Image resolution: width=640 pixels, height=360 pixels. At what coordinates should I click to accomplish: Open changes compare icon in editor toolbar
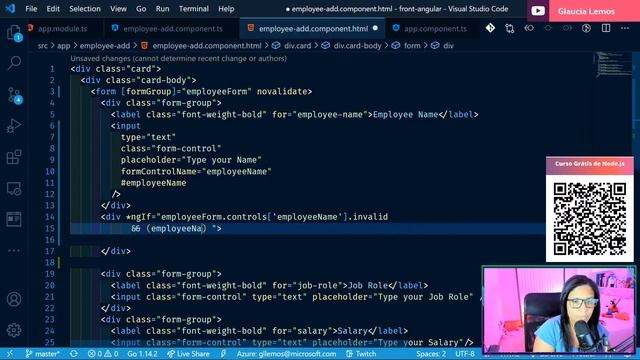[x=510, y=28]
